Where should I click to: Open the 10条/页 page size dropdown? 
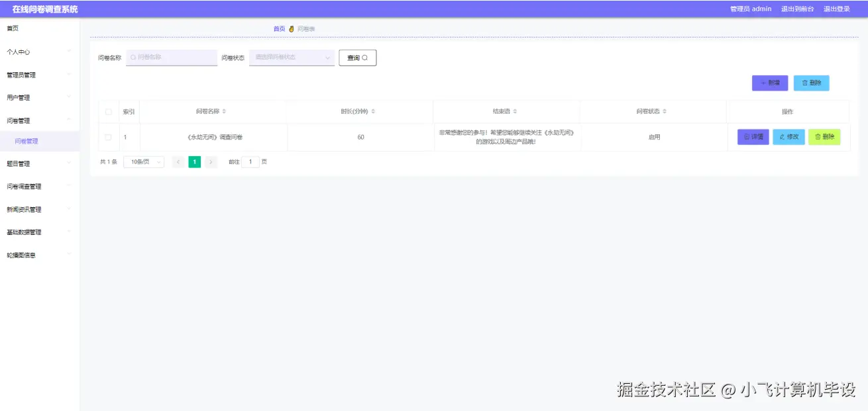pyautogui.click(x=144, y=161)
